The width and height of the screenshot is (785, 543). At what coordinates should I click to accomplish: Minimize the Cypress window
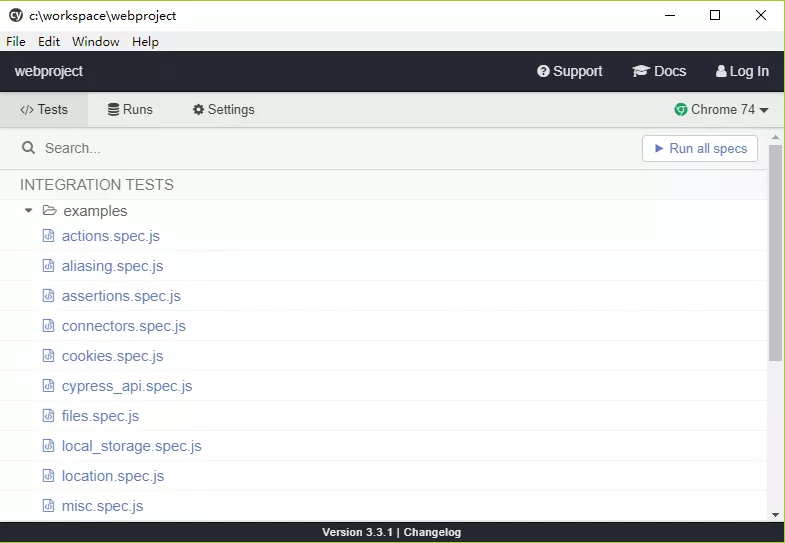pos(670,16)
